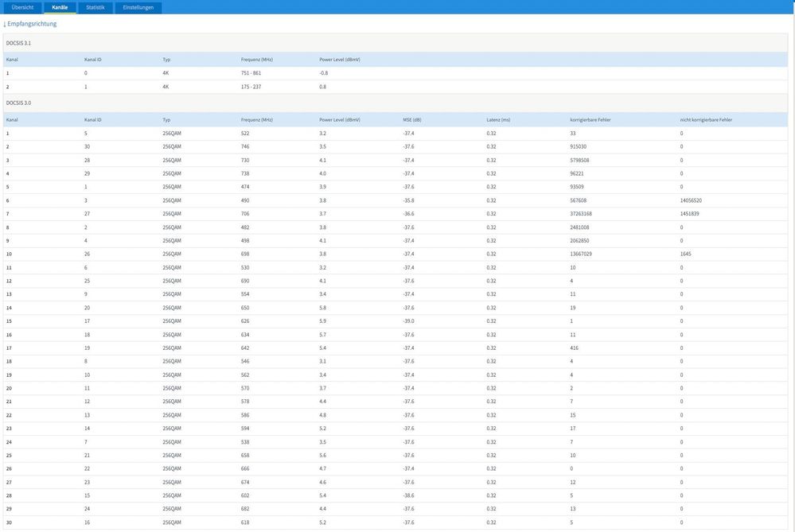Screen dimensions: 795x532
Task: Click the frequency 562 cell
Action: pos(245,375)
